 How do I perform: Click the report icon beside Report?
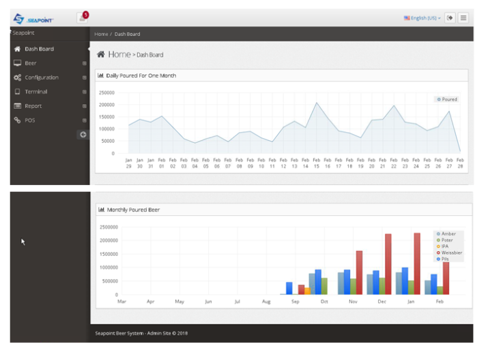coord(17,106)
